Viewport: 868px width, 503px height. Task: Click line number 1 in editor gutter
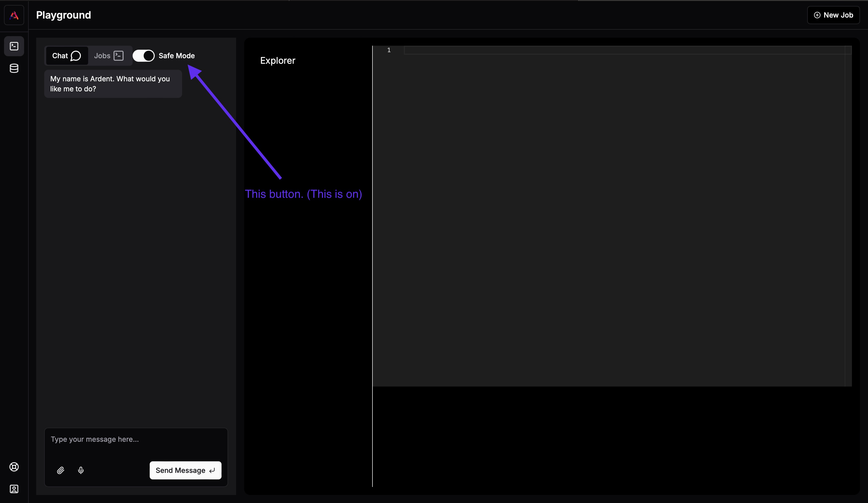pos(389,50)
